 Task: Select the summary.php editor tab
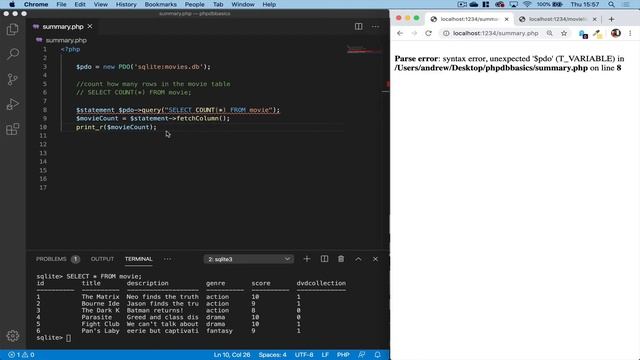click(x=62, y=27)
